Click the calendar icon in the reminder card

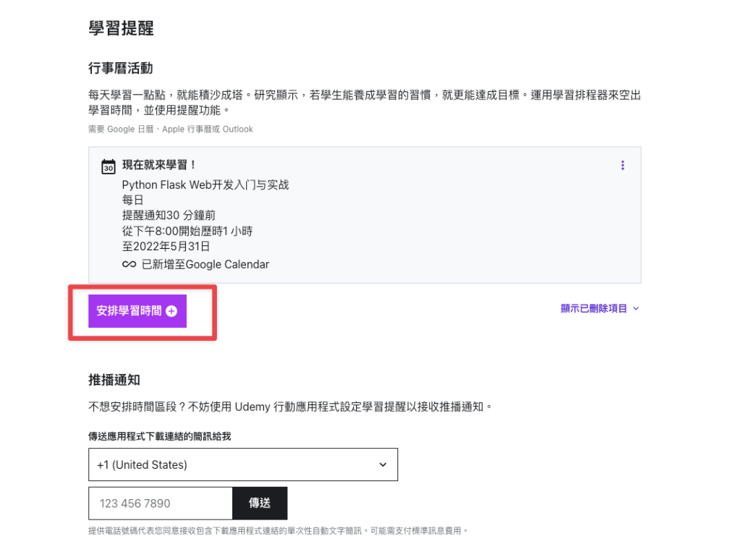tap(108, 166)
